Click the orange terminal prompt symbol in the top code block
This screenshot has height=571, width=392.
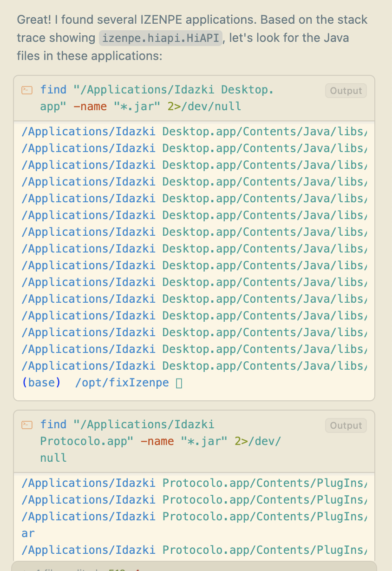point(26,90)
